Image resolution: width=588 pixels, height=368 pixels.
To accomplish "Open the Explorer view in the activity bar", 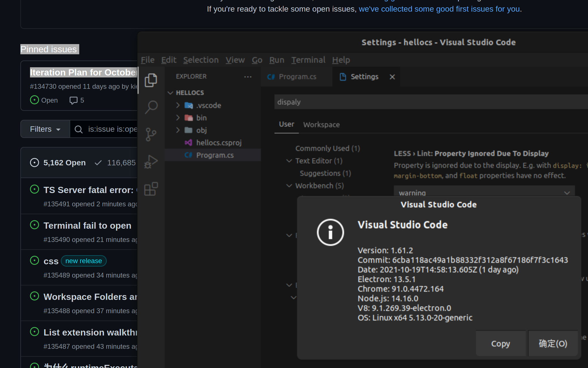I will pos(151,80).
